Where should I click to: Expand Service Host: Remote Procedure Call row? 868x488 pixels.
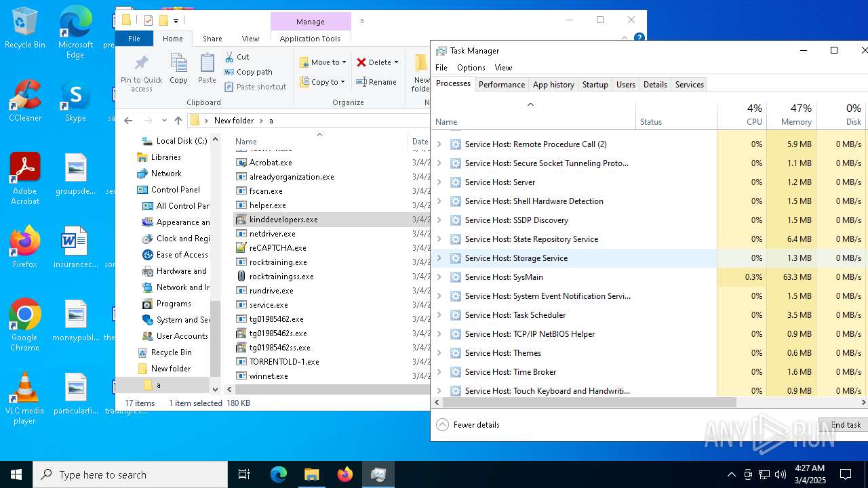(x=439, y=144)
